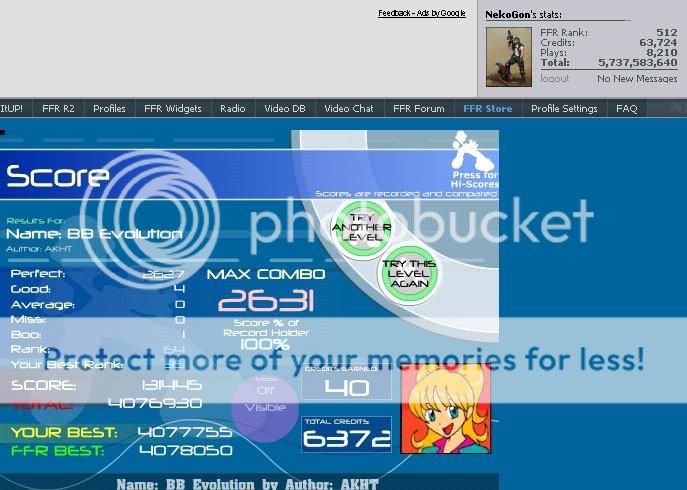The image size is (687, 490).
Task: Open the No New Messages link
Action: pyautogui.click(x=637, y=79)
